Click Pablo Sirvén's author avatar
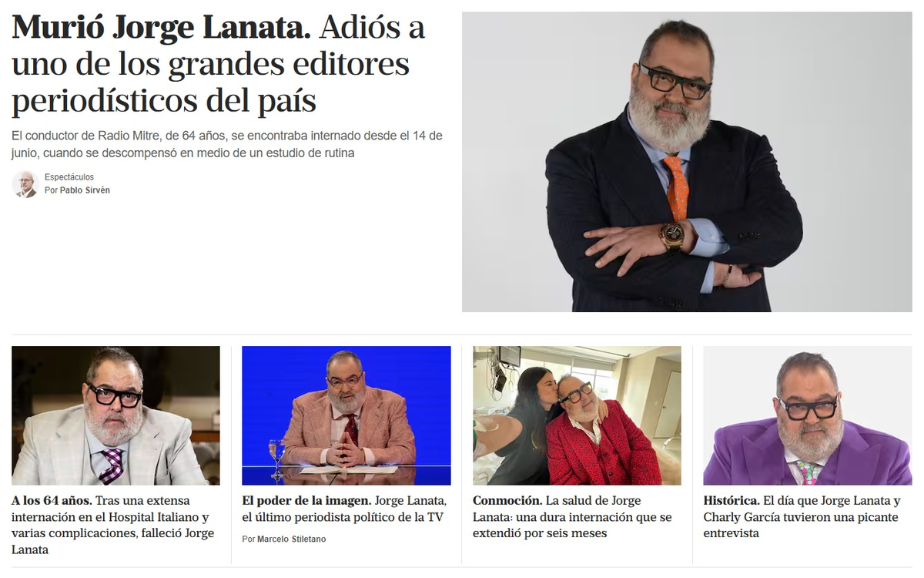Screen dimensions: 924x578 [x=25, y=184]
